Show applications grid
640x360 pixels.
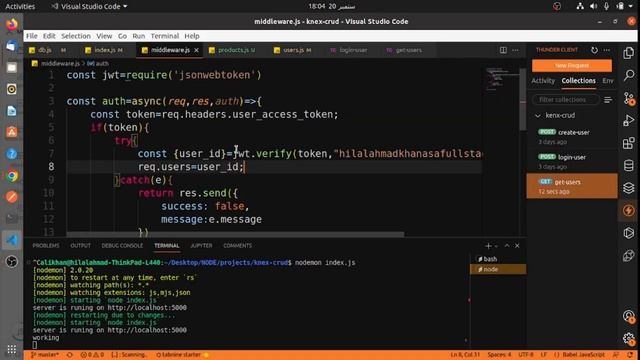click(12, 349)
